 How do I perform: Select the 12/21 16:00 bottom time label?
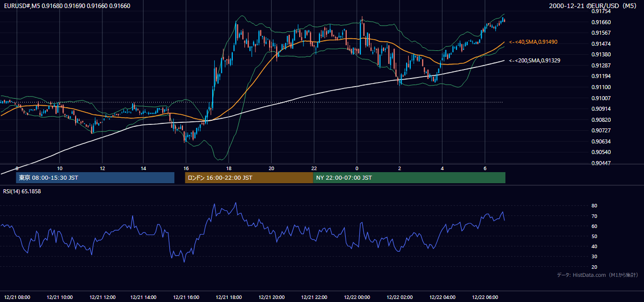point(186,297)
